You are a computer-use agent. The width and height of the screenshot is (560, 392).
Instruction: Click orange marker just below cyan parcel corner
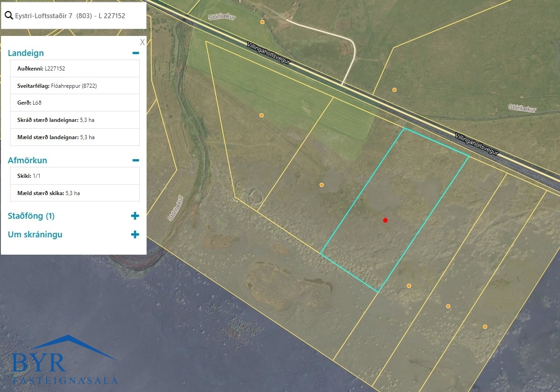pyautogui.click(x=409, y=286)
